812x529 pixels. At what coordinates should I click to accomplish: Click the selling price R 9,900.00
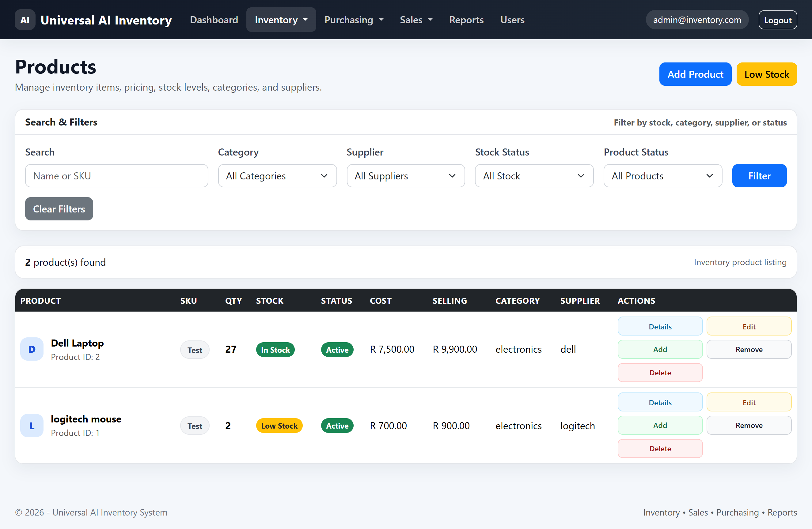tap(455, 349)
